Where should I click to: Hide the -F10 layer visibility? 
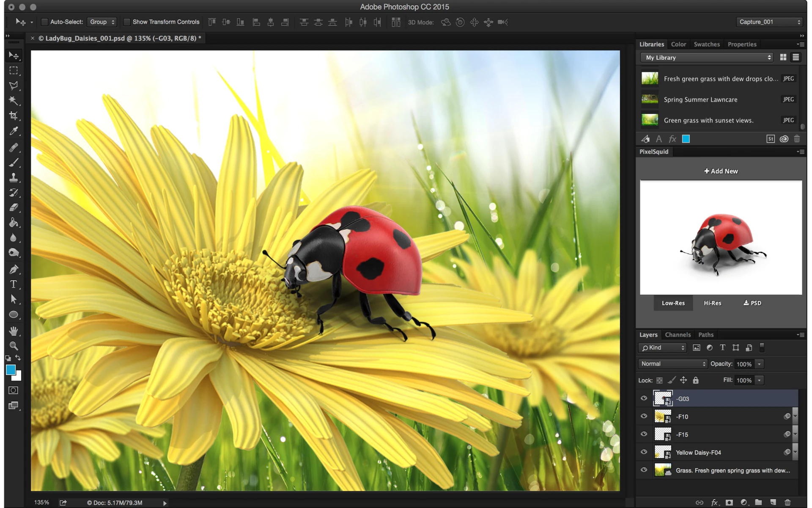644,416
